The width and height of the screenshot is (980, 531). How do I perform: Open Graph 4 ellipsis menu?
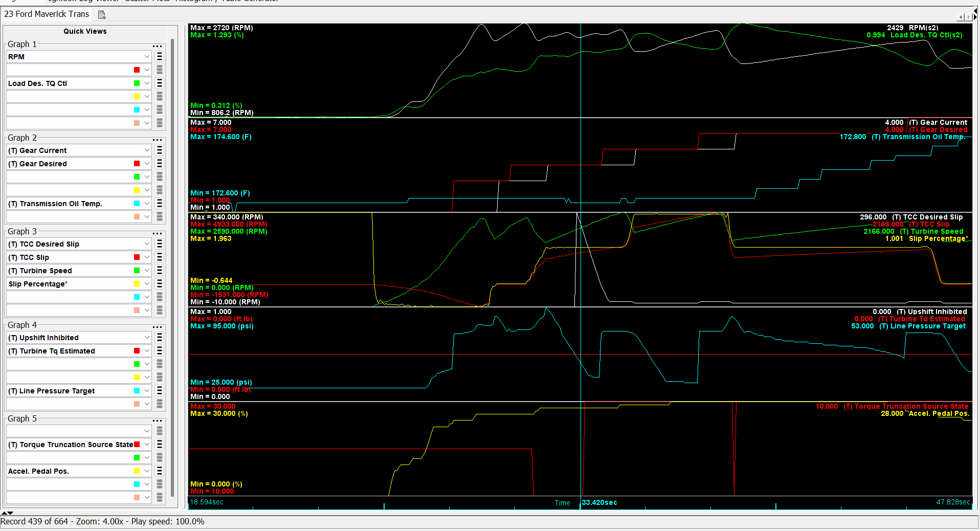(157, 327)
